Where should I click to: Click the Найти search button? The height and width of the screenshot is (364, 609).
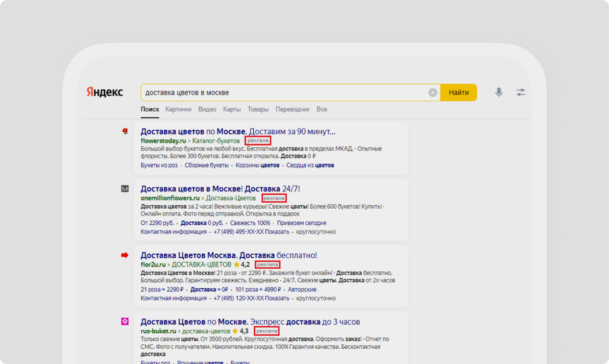(x=458, y=92)
